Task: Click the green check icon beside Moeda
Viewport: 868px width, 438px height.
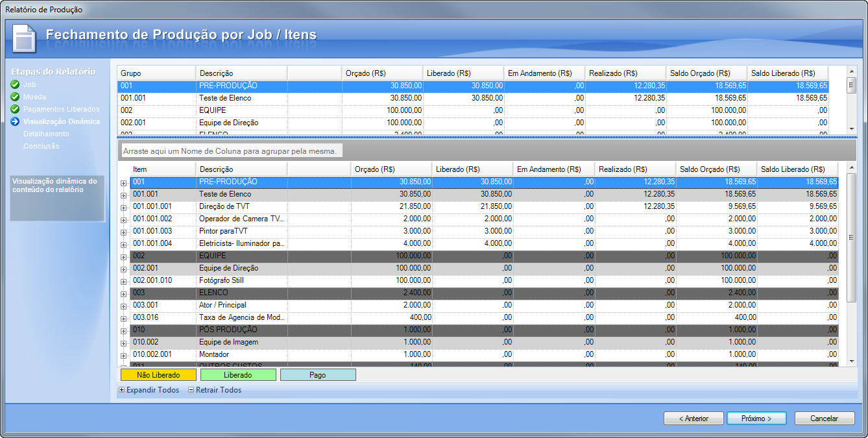Action: 15,97
